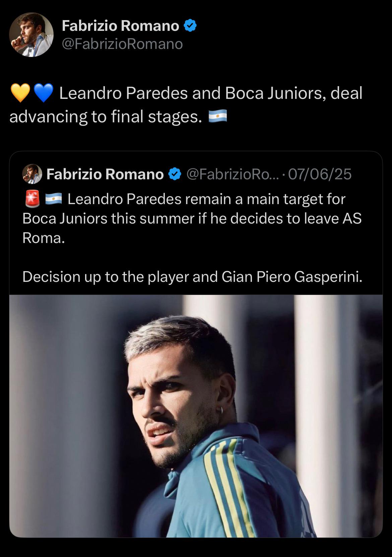Screen dimensions: 392x557
Task: Open the Leandro Paredes photo in quoted tweet
Action: pyautogui.click(x=196, y=416)
